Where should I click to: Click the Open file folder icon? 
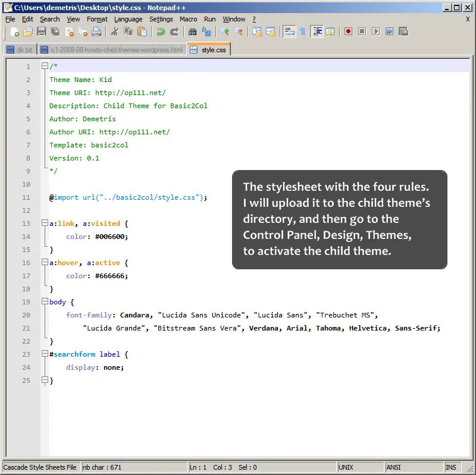pos(27,32)
